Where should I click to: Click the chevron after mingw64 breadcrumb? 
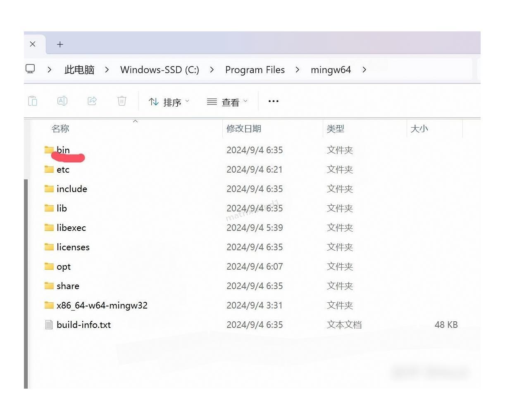click(364, 70)
